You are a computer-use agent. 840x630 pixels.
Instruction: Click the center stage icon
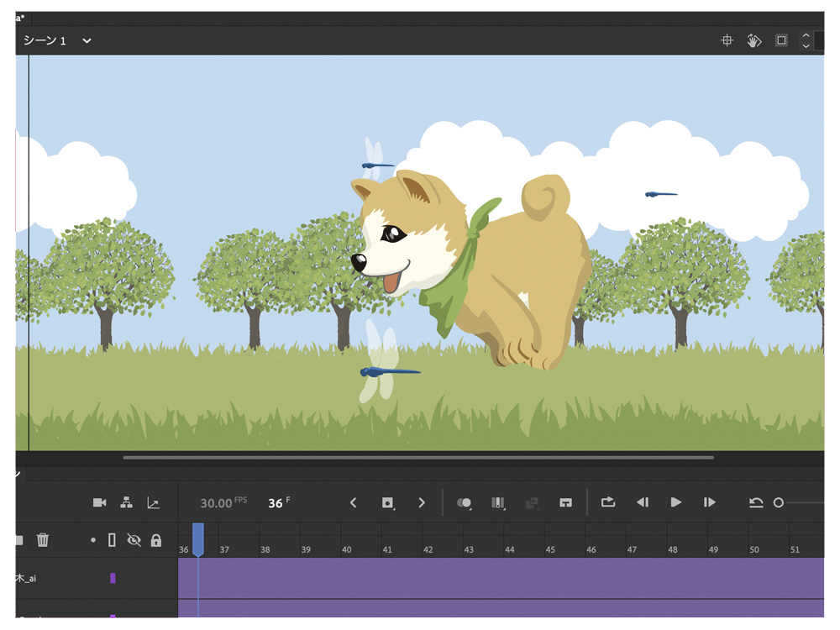pos(727,40)
